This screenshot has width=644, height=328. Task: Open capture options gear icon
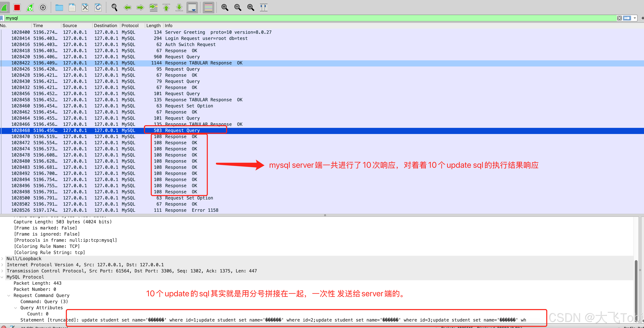(43, 8)
